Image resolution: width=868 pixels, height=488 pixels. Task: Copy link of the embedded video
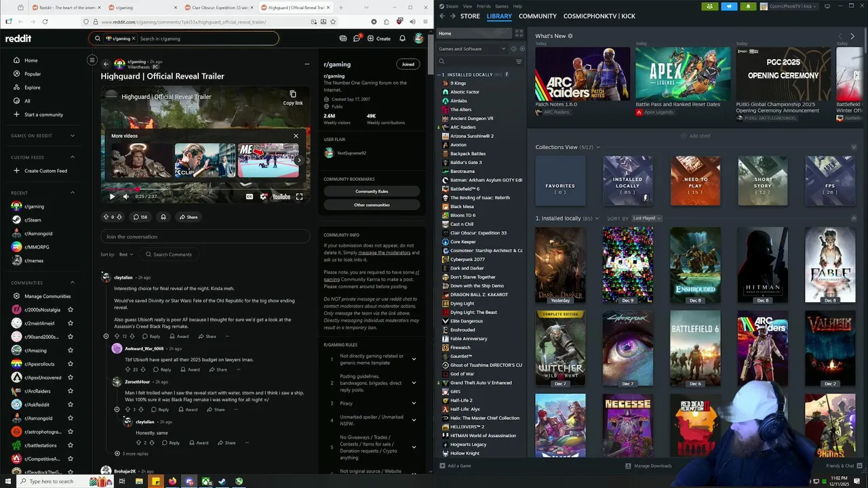[293, 98]
